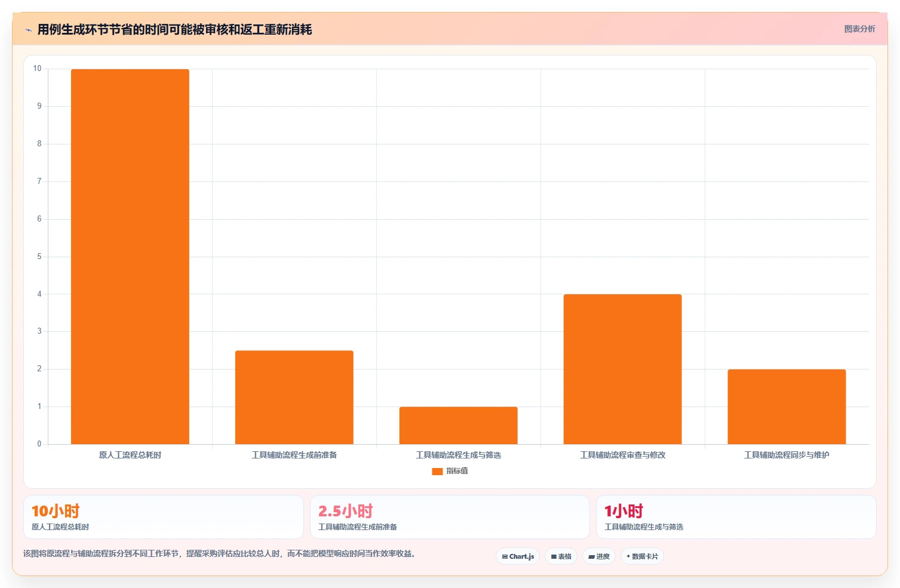This screenshot has height=588, width=900.
Task: Click x-axis label 工具辅助流程同步与维护
Action: pyautogui.click(x=787, y=455)
